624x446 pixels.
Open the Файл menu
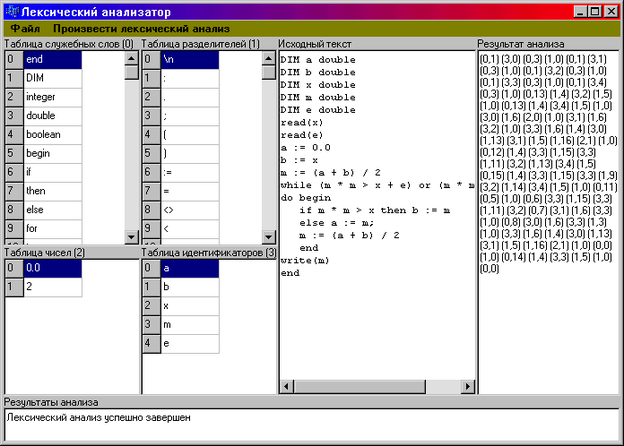[25, 29]
